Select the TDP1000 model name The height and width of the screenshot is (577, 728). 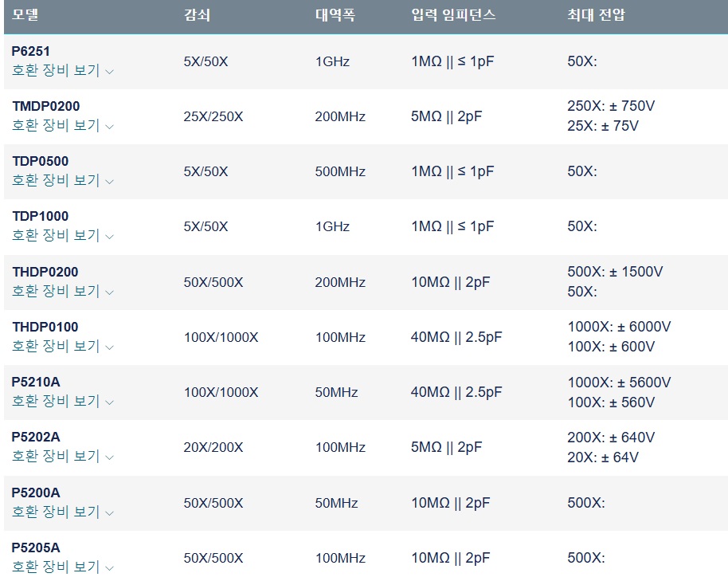(41, 217)
